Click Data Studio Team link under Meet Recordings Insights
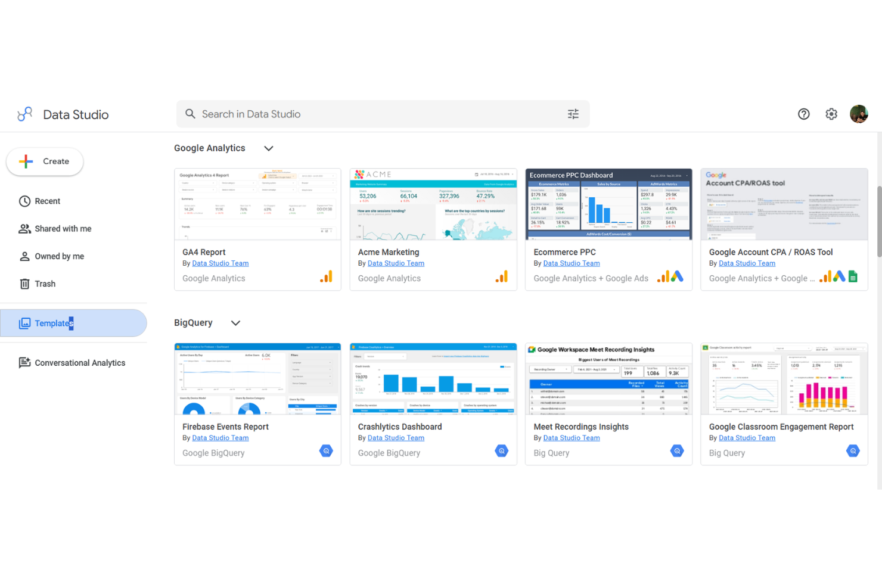The height and width of the screenshot is (588, 882). [x=572, y=438]
